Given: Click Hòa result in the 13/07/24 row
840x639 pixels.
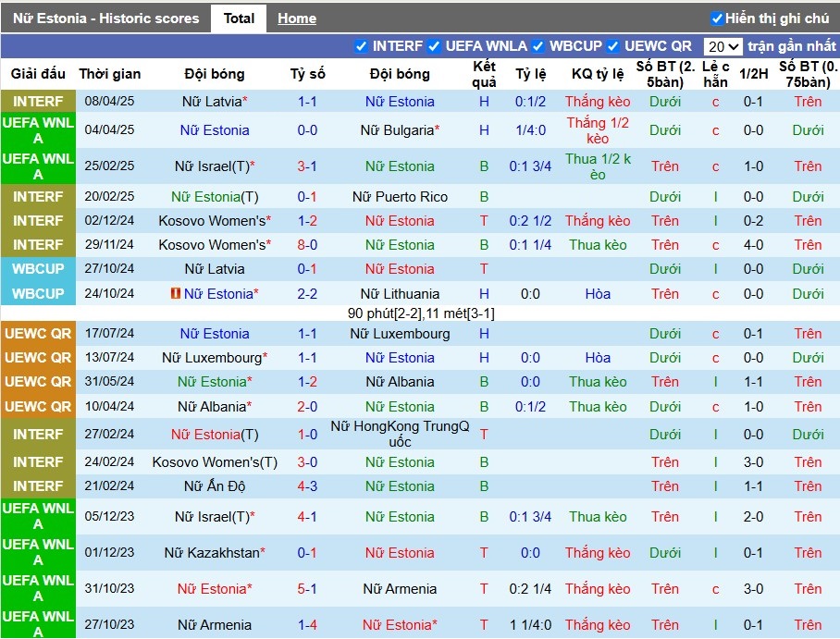Looking at the screenshot, I should (x=598, y=358).
